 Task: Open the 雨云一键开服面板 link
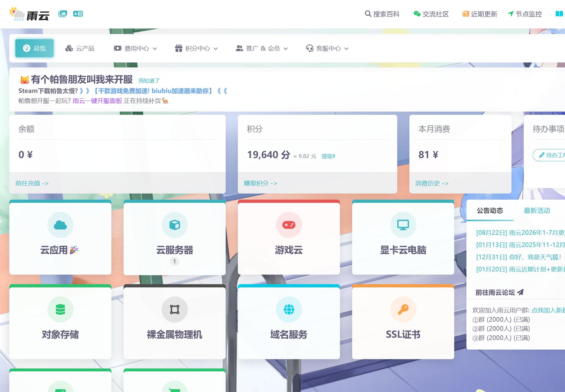click(x=97, y=101)
